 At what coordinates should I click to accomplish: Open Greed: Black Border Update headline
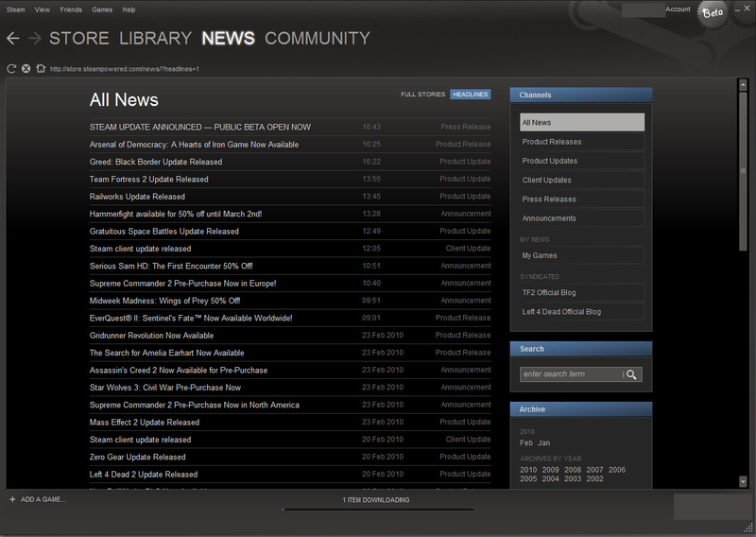pos(156,162)
